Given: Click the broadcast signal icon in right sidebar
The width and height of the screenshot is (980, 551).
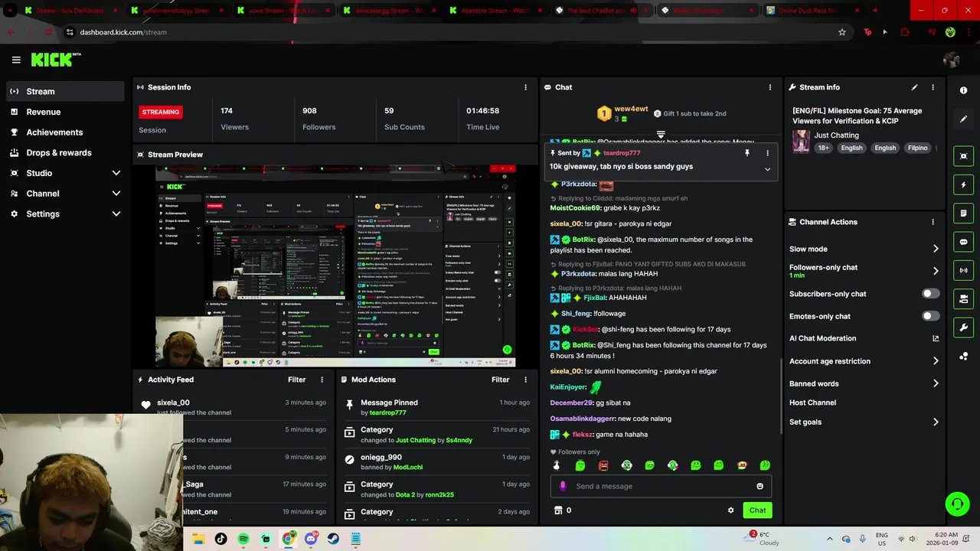Looking at the screenshot, I should coord(963,270).
